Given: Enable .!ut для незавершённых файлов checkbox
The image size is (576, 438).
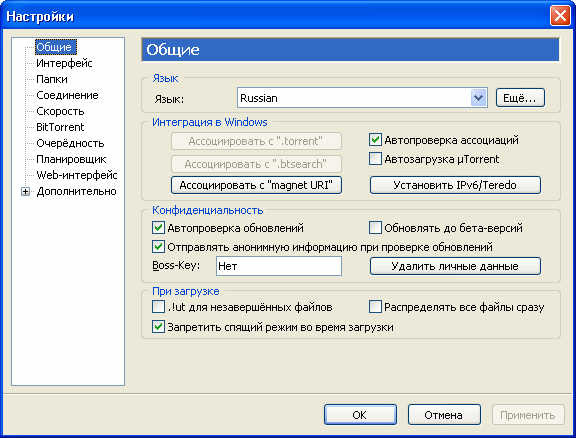Looking at the screenshot, I should [158, 307].
